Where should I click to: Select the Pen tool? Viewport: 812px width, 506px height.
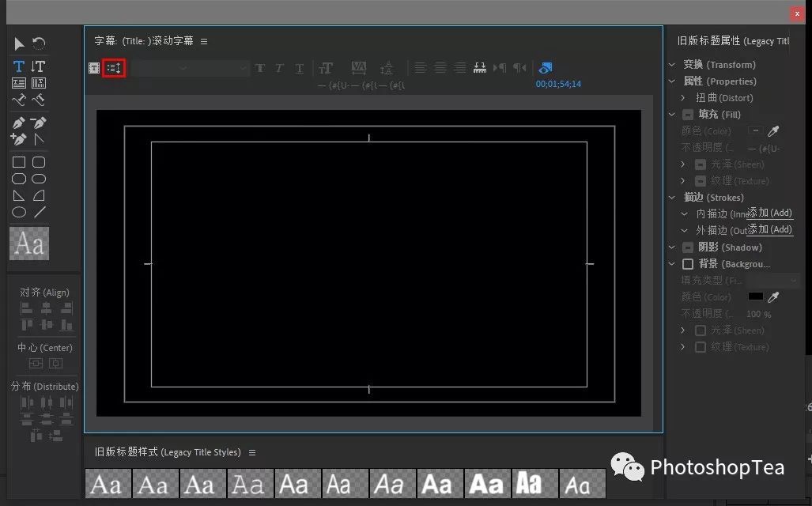coord(19,123)
